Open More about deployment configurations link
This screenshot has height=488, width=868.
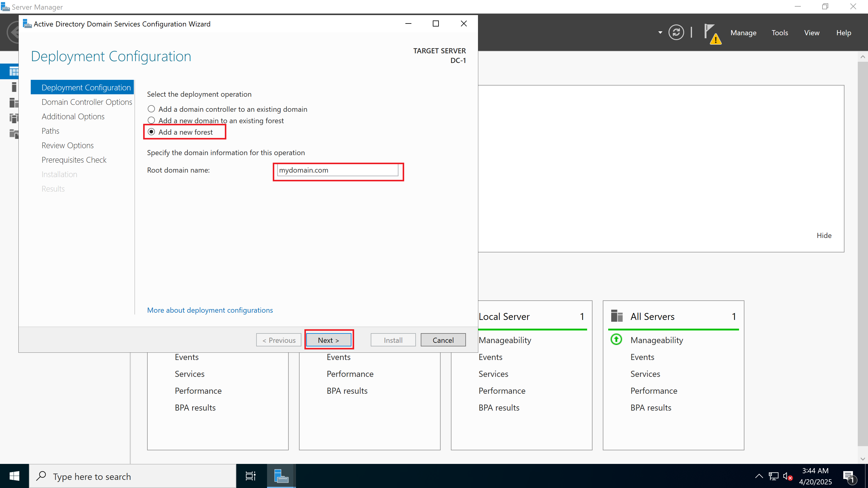point(210,310)
